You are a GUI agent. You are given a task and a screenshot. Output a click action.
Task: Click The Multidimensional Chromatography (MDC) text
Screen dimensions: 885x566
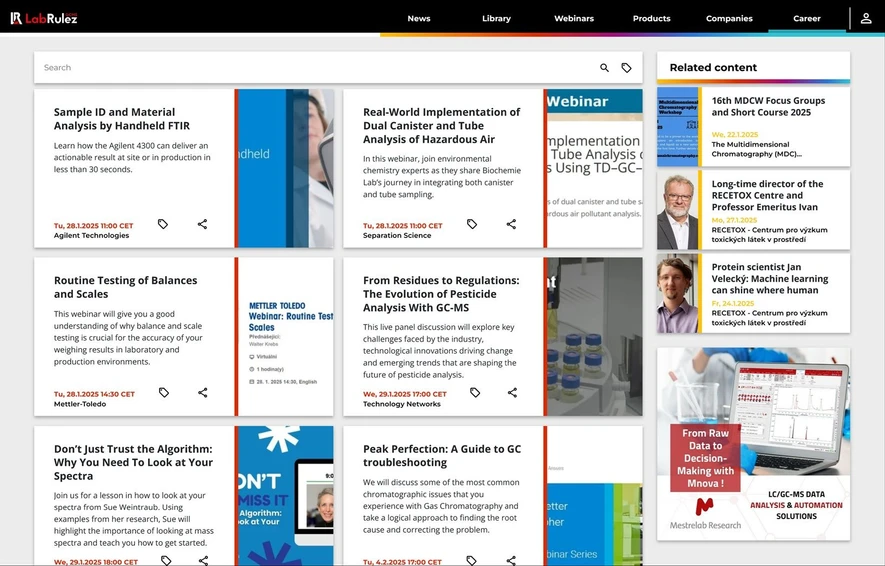click(x=756, y=149)
